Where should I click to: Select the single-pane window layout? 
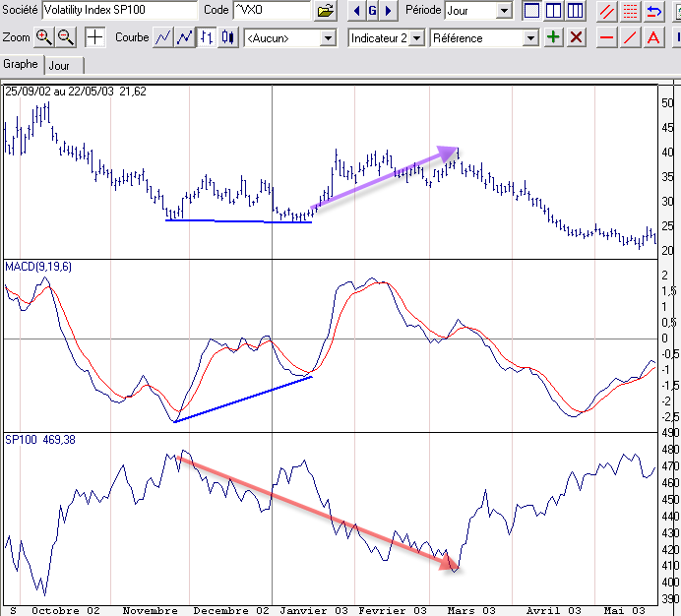click(x=531, y=11)
